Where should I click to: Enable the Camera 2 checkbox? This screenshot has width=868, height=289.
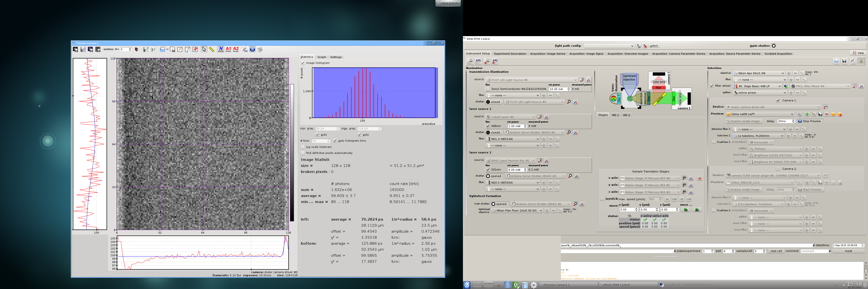[778, 169]
